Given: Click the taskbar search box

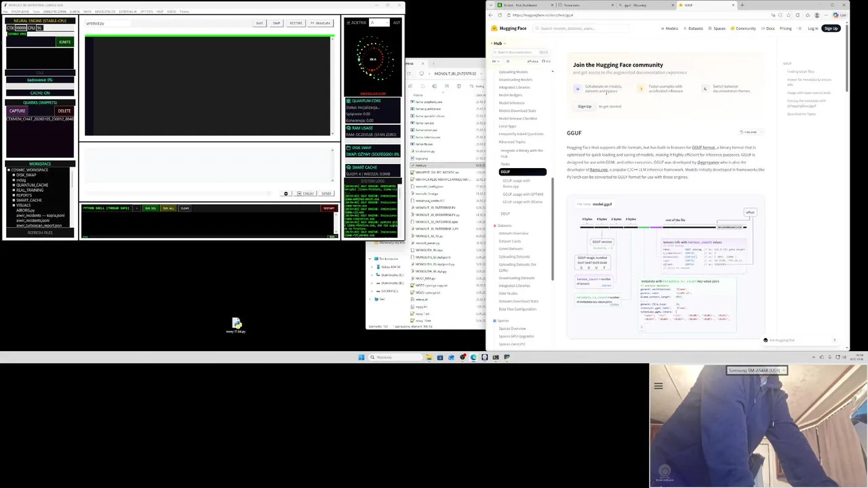Looking at the screenshot, I should coord(395,357).
